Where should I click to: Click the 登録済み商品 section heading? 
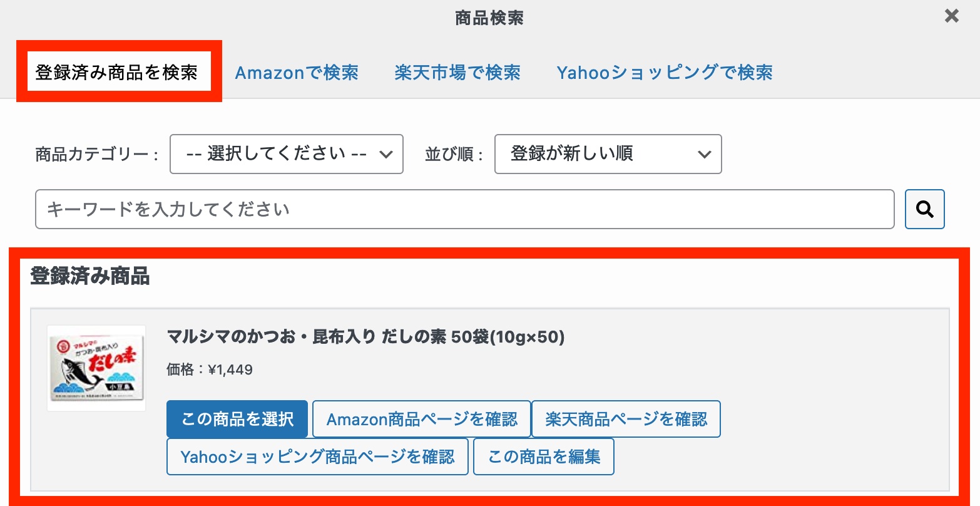coord(90,276)
